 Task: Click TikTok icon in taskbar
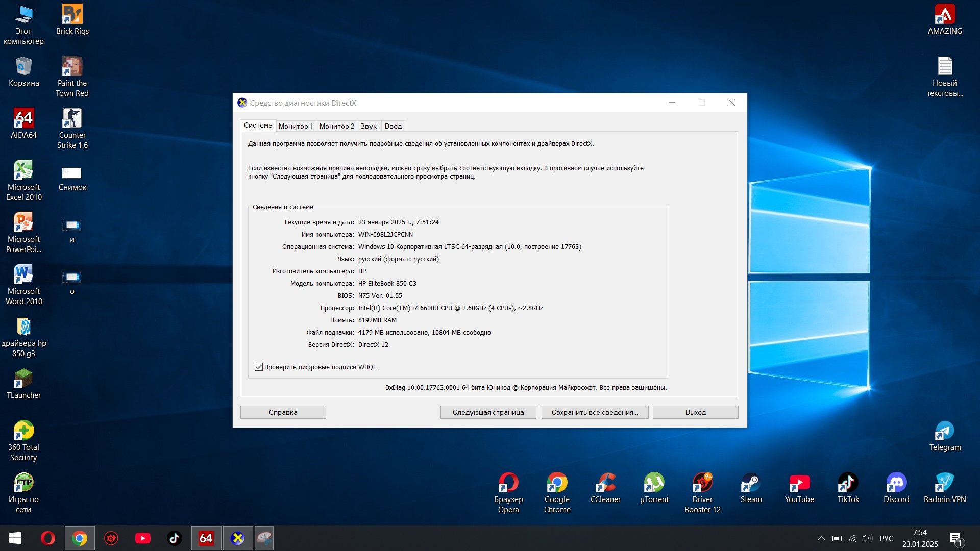click(175, 538)
